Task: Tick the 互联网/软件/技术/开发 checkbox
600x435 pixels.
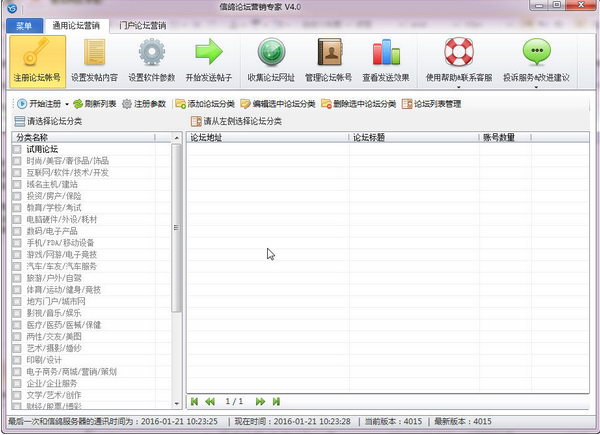Action: tap(17, 172)
